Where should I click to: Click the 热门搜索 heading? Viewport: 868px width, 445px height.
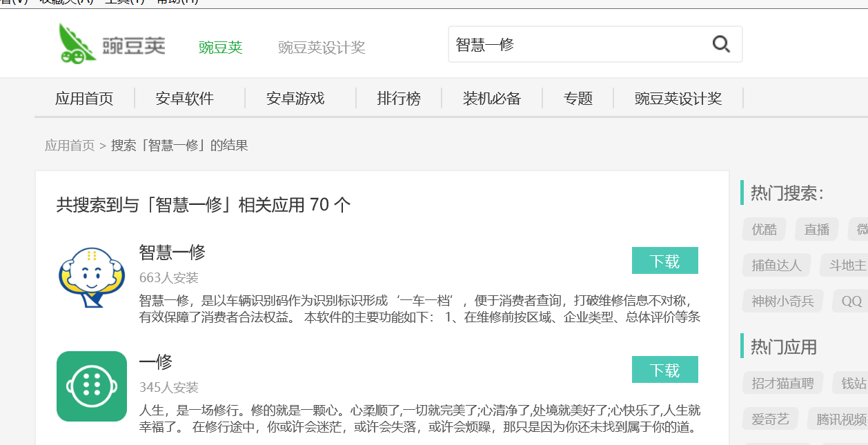tap(788, 193)
